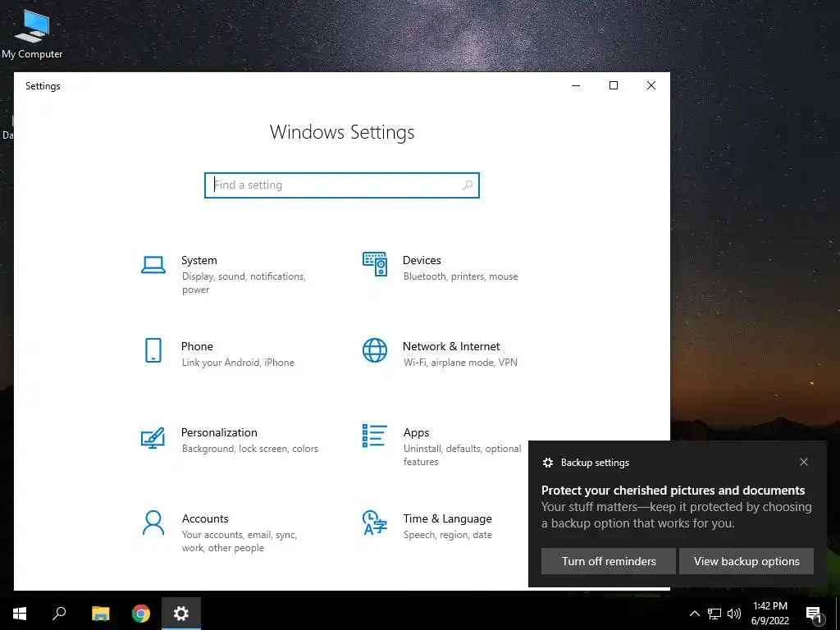Open the Windows Start menu
This screenshot has height=630, width=840.
coord(20,614)
